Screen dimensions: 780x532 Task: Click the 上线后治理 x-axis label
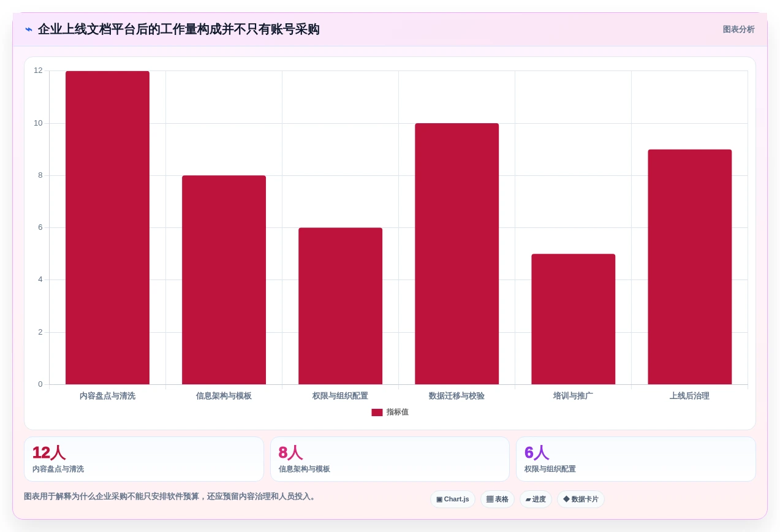(689, 396)
